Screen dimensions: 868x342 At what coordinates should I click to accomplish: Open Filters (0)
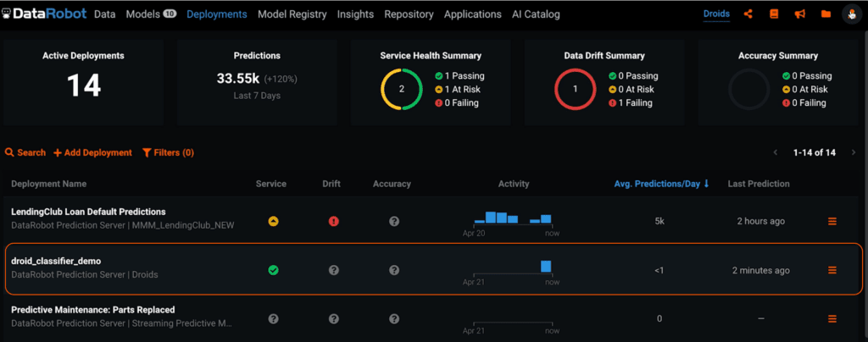(169, 152)
